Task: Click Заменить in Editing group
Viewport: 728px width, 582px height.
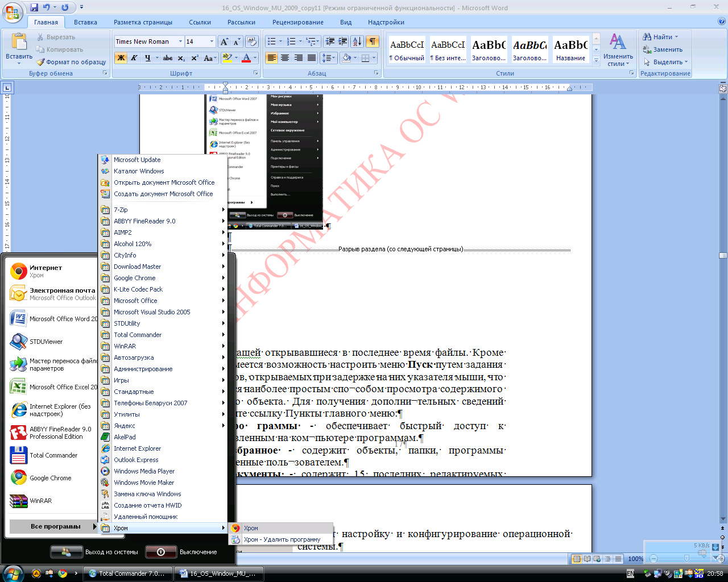Action: (x=663, y=49)
